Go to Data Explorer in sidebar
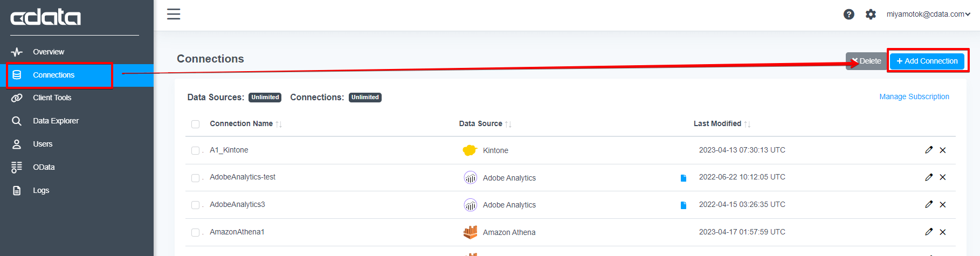This screenshot has width=980, height=256. (x=56, y=121)
